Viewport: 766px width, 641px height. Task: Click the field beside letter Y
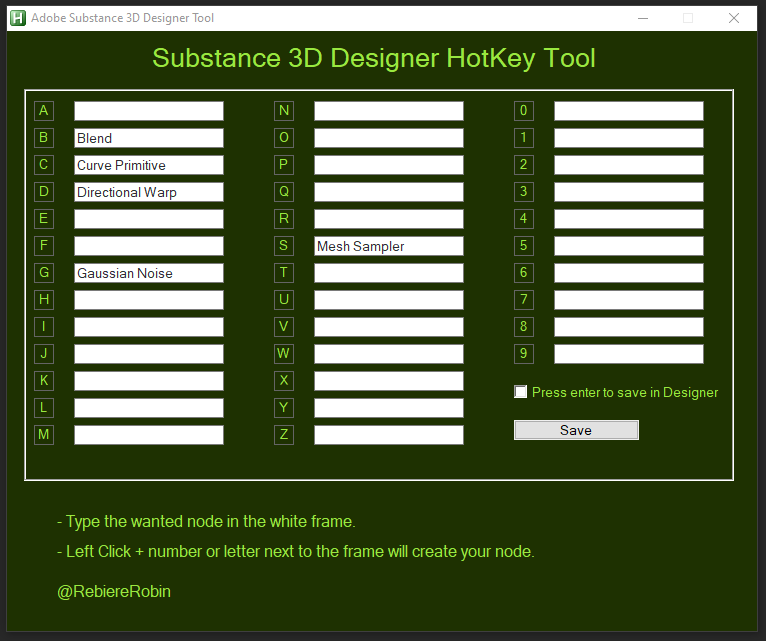tap(389, 407)
